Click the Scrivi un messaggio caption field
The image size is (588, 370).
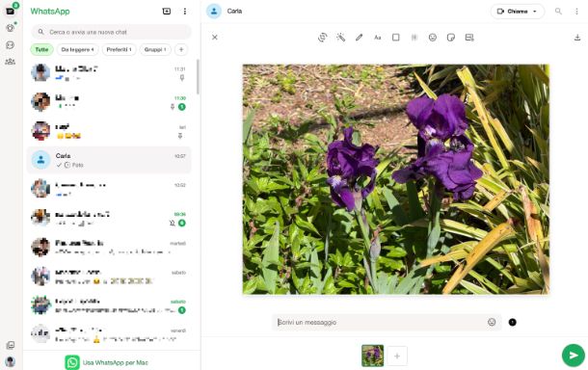pos(387,322)
